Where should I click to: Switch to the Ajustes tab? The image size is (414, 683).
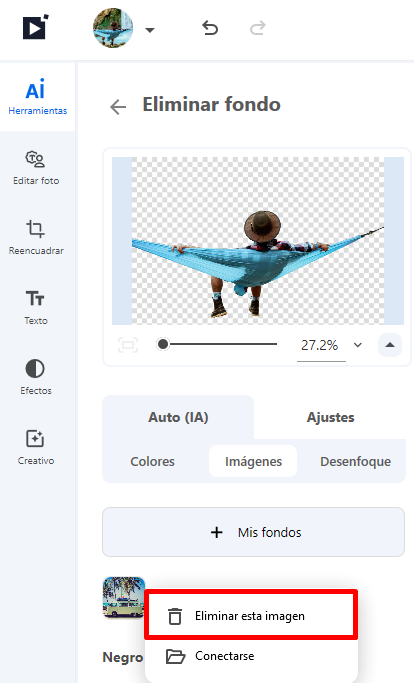pyautogui.click(x=330, y=417)
